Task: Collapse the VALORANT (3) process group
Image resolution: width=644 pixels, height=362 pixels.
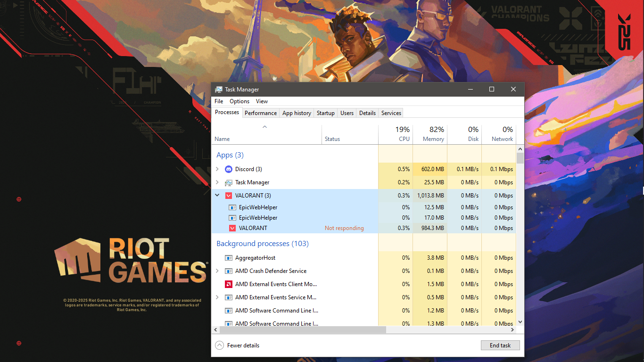Action: click(x=217, y=196)
